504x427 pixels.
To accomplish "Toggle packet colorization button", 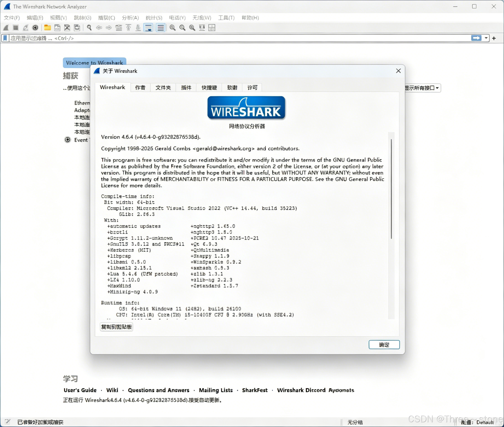I will click(161, 28).
